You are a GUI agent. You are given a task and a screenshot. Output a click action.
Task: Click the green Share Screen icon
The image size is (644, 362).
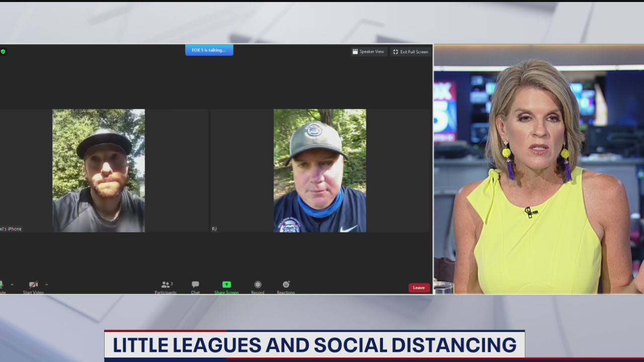coord(226,285)
